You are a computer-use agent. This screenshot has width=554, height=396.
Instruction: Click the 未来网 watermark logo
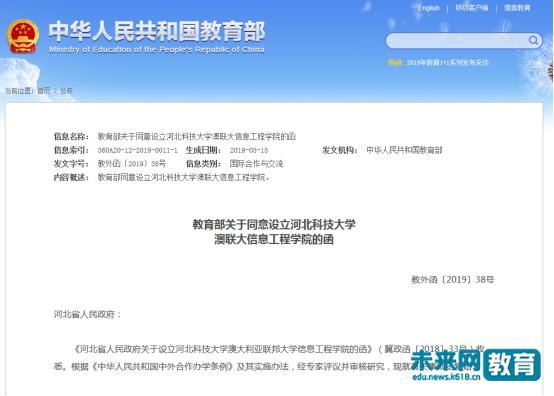446,361
